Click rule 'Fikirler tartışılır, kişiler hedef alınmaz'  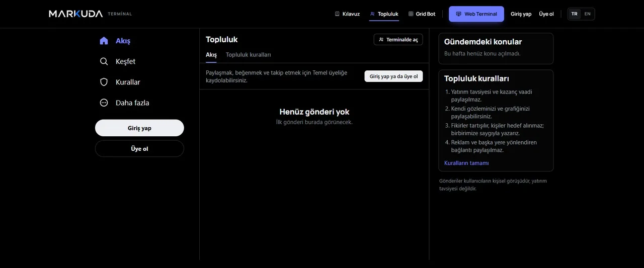[x=498, y=129]
